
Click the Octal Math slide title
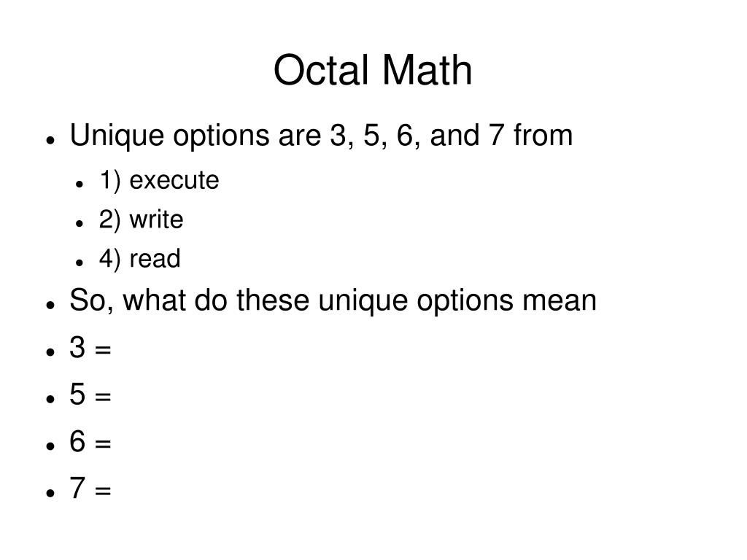pyautogui.click(x=373, y=70)
